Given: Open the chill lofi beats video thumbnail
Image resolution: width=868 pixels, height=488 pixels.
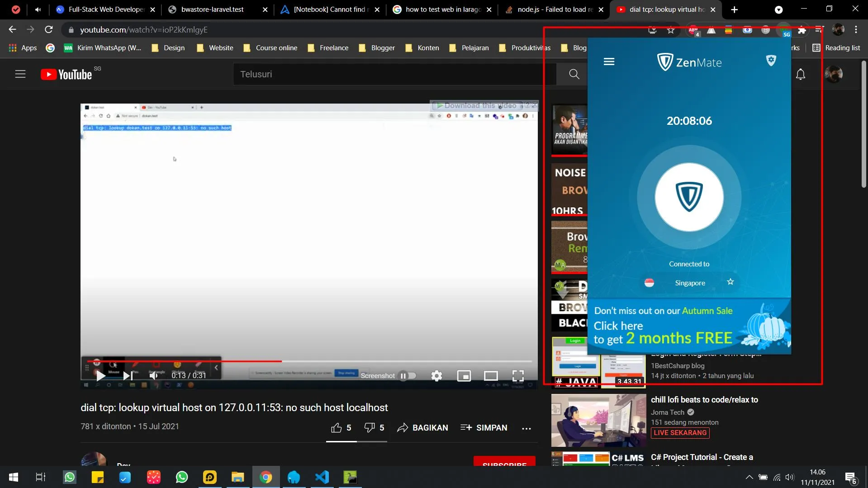Looking at the screenshot, I should coord(598,420).
